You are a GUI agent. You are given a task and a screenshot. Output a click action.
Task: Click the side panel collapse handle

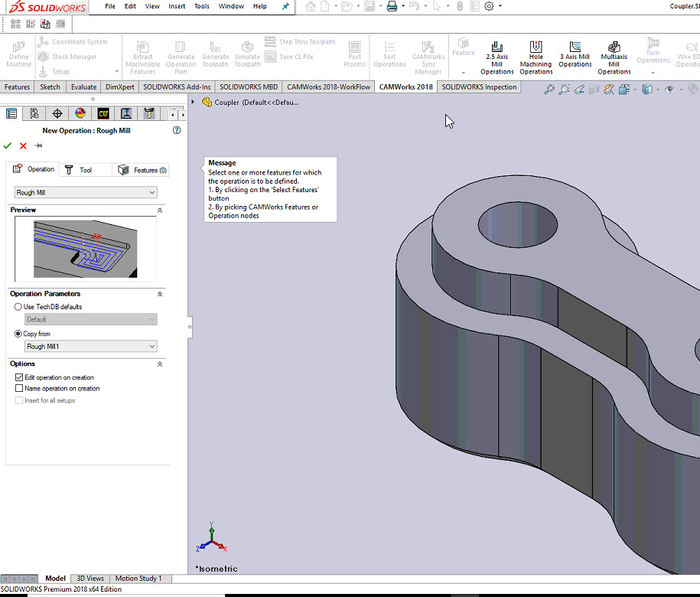[190, 328]
